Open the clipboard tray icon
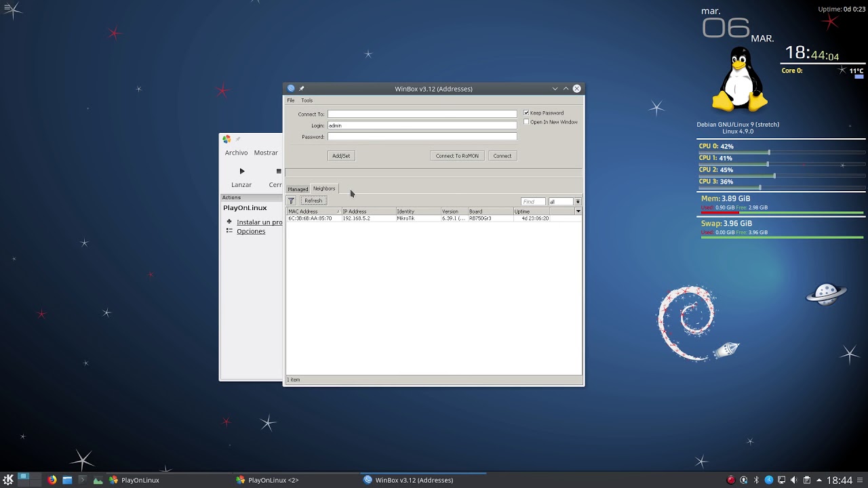 pos(806,480)
